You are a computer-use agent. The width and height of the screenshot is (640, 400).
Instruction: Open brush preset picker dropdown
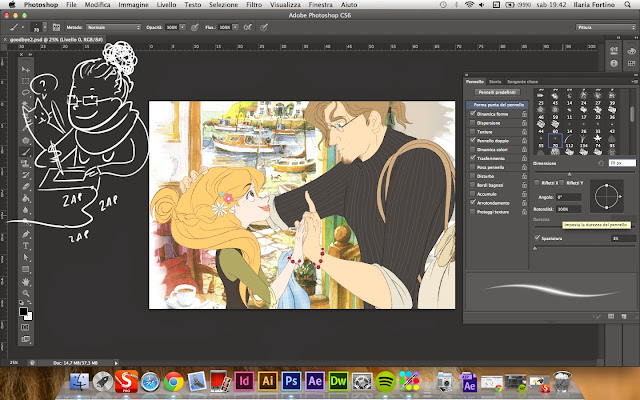coord(44,27)
